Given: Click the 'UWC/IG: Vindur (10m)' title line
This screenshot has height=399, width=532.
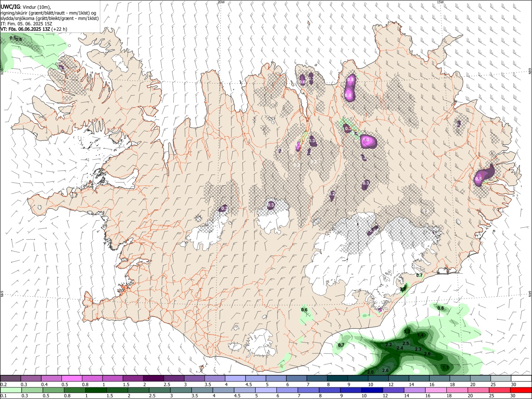Looking at the screenshot, I should 26,7.
